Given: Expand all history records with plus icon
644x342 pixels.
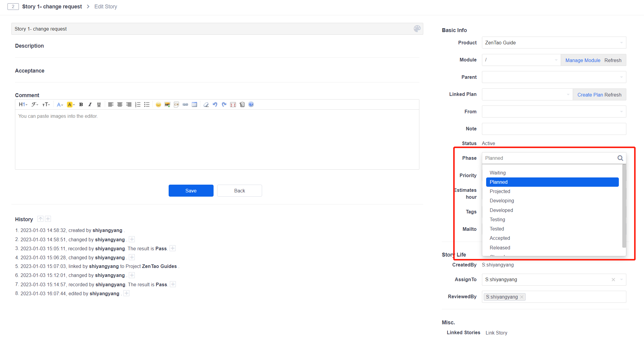Looking at the screenshot, I should pyautogui.click(x=48, y=219).
